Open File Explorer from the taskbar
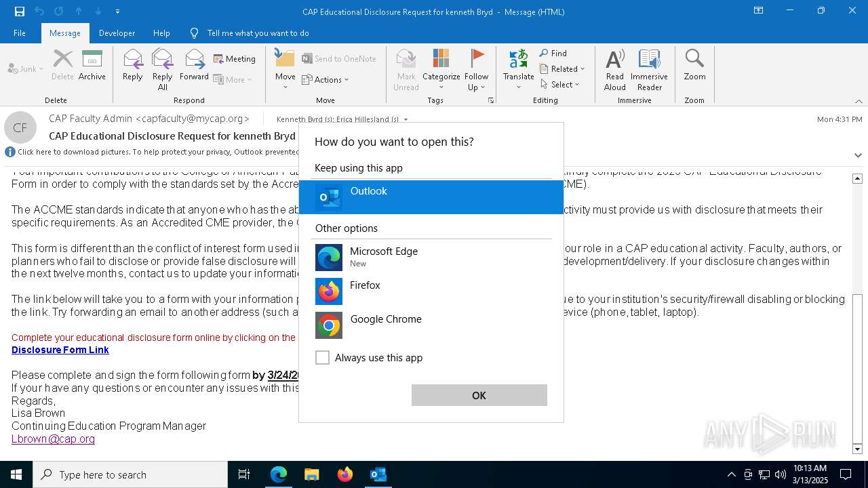 click(x=312, y=474)
